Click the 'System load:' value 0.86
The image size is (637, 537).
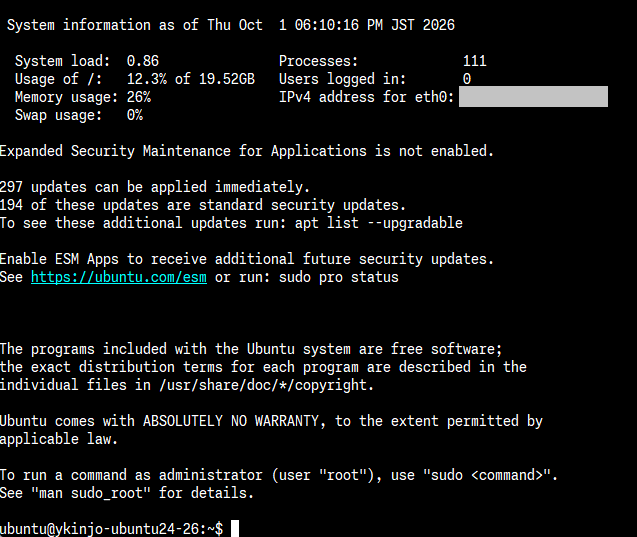[143, 61]
